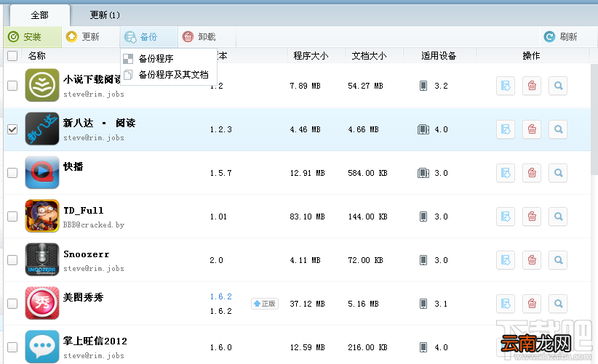This screenshot has height=364, width=598.
Task: Open magnifier for 快播 row
Action: pos(558,173)
